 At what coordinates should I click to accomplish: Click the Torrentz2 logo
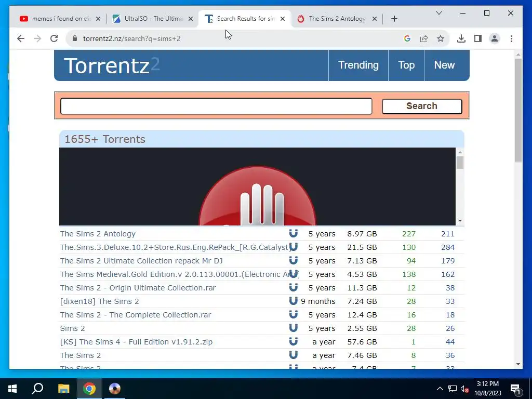[111, 65]
